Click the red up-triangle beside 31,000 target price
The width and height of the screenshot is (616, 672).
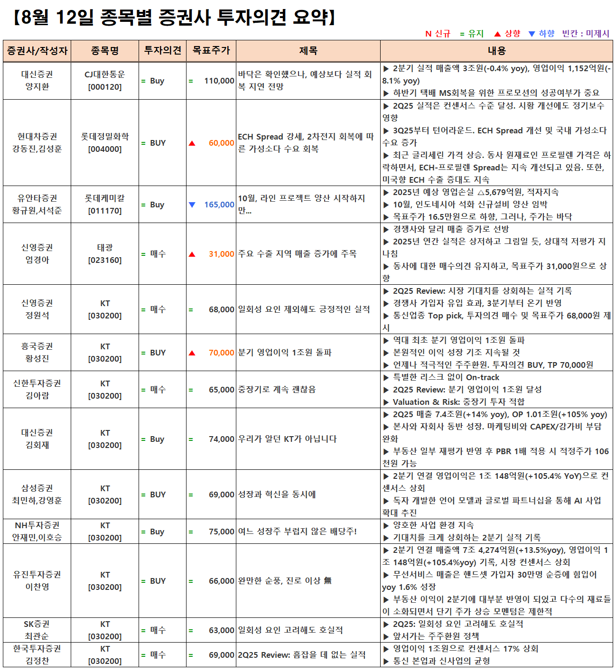tap(192, 254)
